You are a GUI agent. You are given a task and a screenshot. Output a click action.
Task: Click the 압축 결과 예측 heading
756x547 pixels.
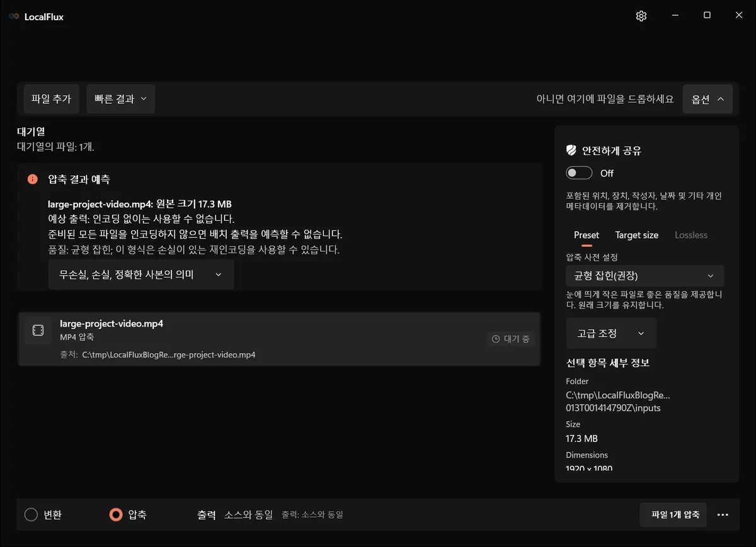(79, 179)
